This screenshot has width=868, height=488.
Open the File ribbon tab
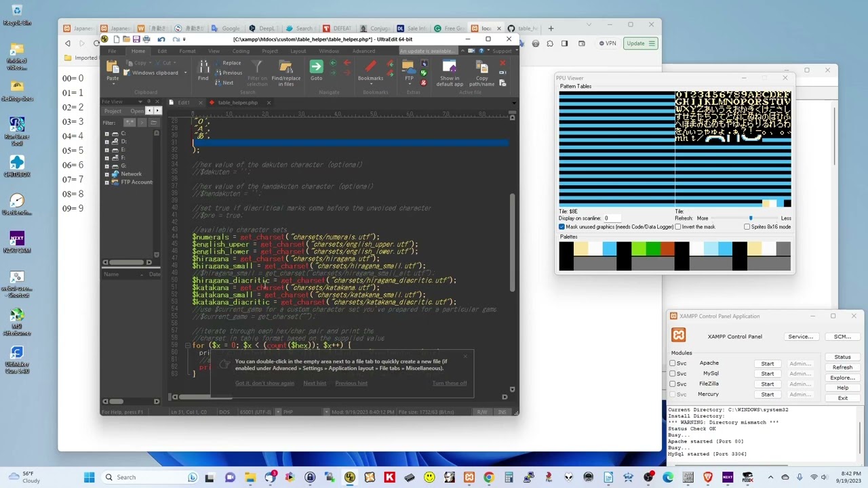(x=112, y=51)
